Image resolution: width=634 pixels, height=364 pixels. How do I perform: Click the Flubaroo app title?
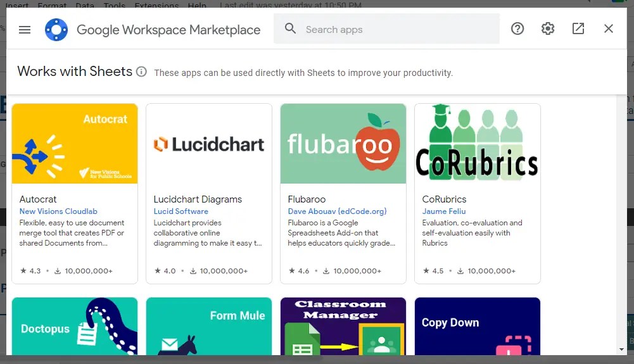point(307,199)
